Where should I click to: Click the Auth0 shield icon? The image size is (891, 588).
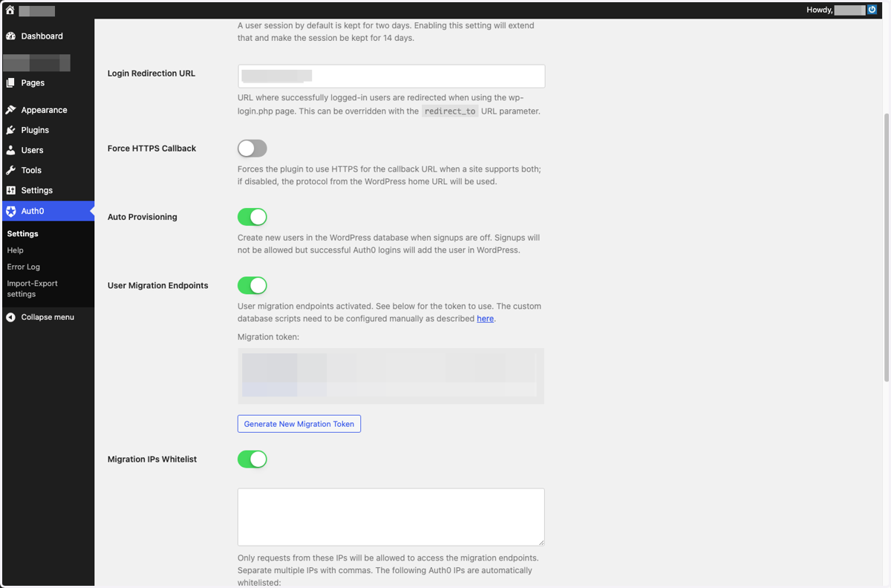click(x=10, y=211)
